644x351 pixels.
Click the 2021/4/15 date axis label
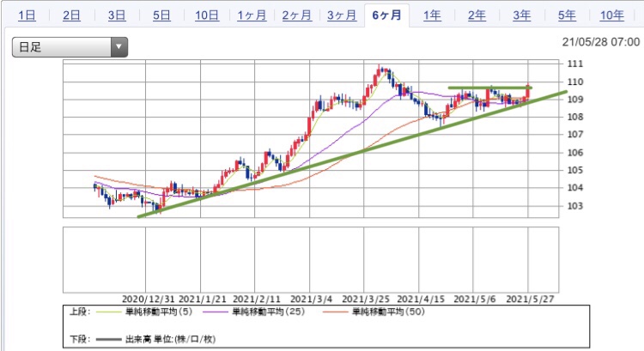(421, 299)
